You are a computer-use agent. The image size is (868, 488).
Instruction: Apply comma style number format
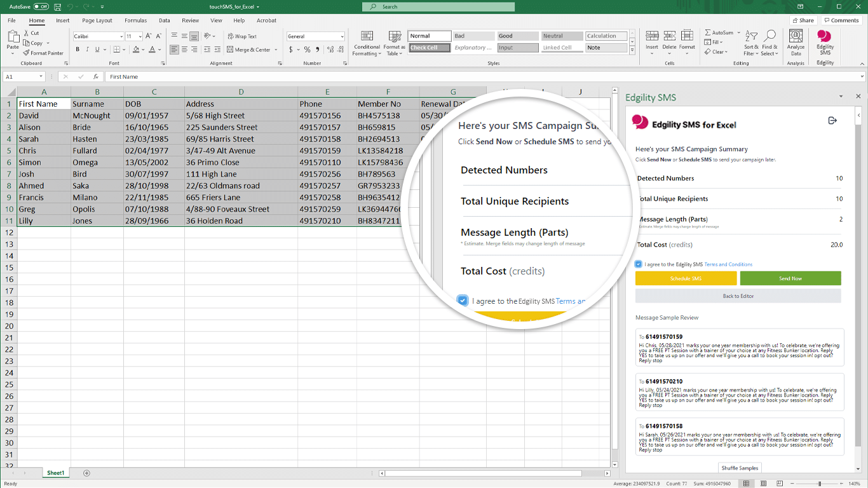click(317, 50)
